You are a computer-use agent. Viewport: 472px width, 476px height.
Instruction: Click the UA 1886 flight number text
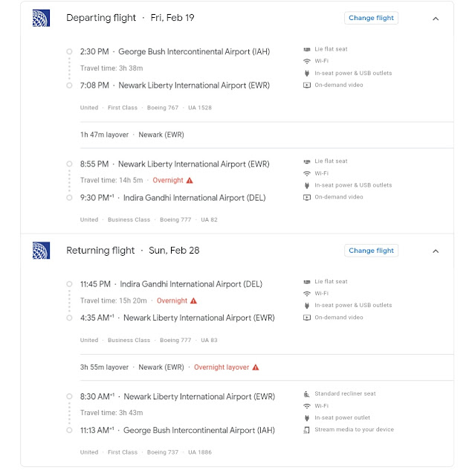point(200,452)
